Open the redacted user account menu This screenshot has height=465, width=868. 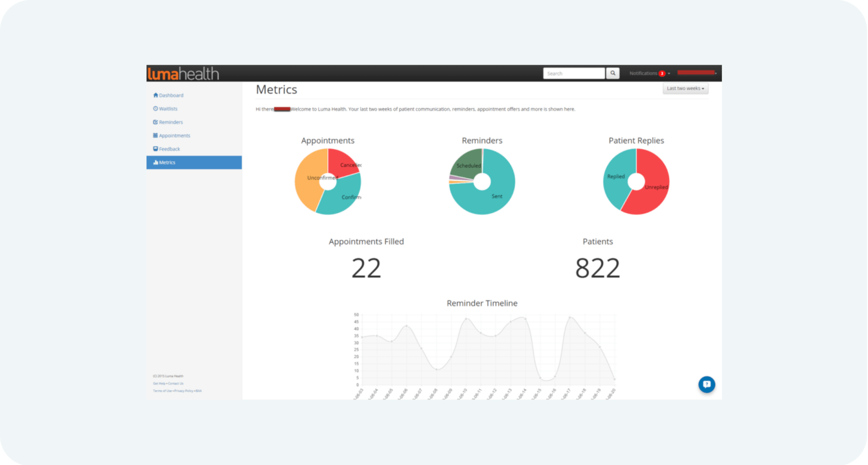click(x=697, y=73)
